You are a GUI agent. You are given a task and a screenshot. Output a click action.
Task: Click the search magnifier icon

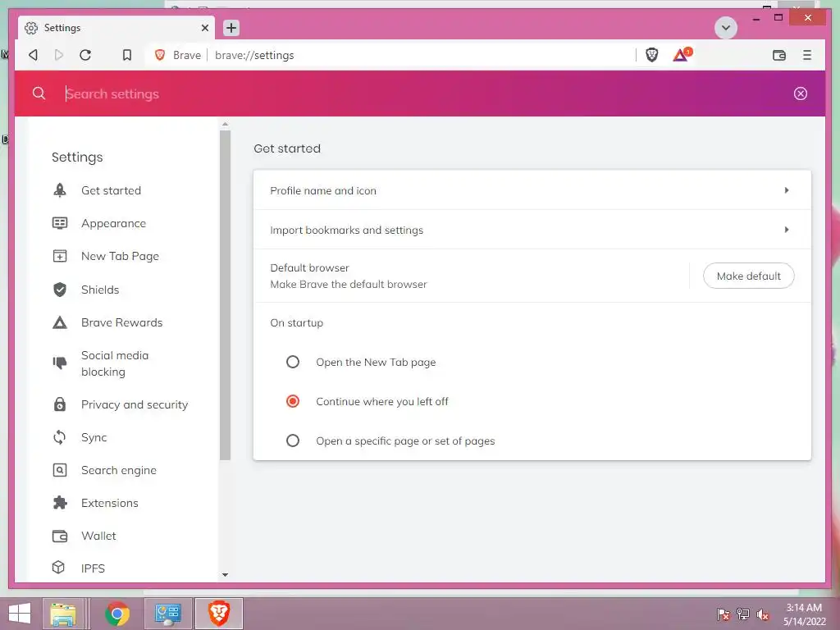[x=39, y=94]
